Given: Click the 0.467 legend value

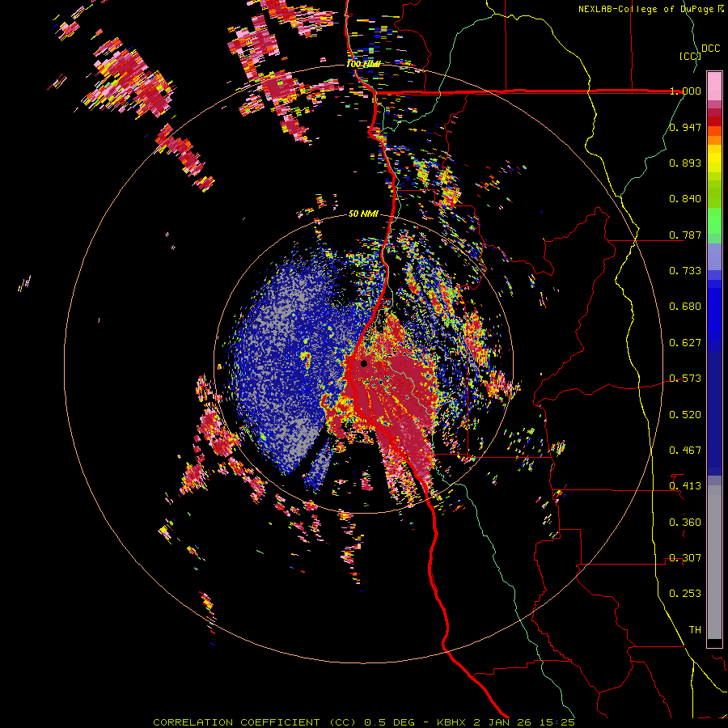Looking at the screenshot, I should tap(685, 451).
